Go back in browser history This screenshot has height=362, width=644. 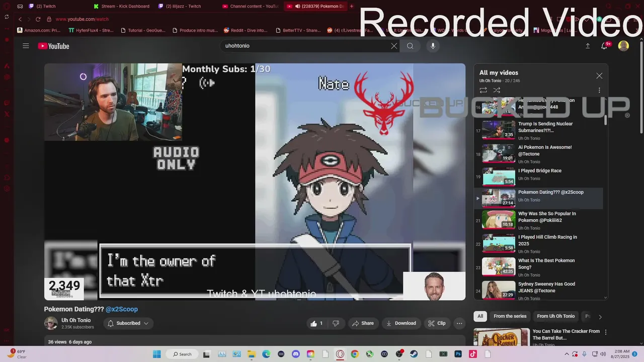(20, 19)
